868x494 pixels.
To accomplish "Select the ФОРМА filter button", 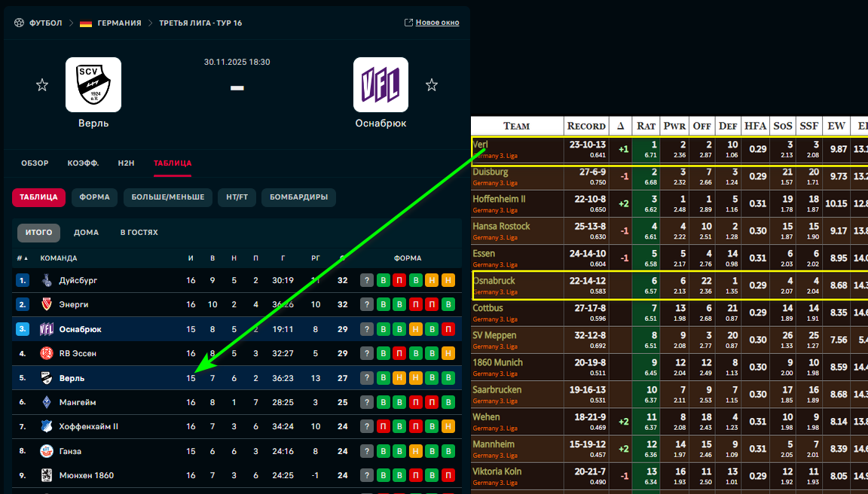I will click(94, 197).
